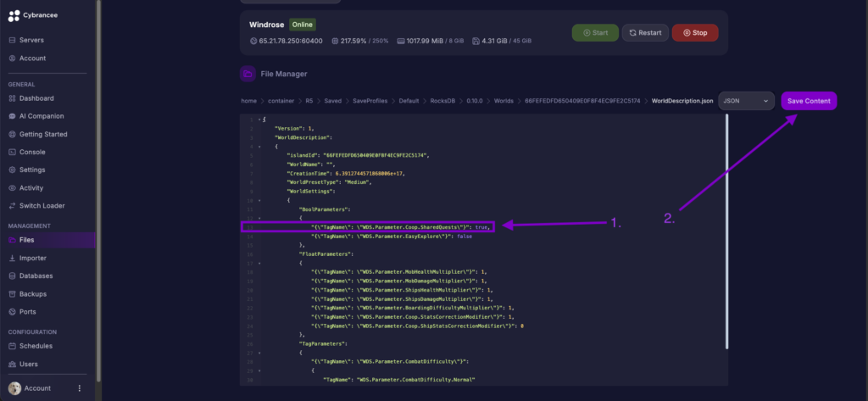Click the BoardingDifficultyMultiplier parameter line
Screen dimensions: 868x401
[x=413, y=308]
